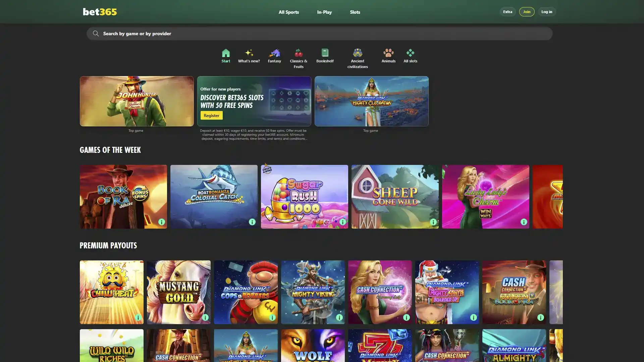
Task: Focus the game or provider search field
Action: [x=319, y=34]
